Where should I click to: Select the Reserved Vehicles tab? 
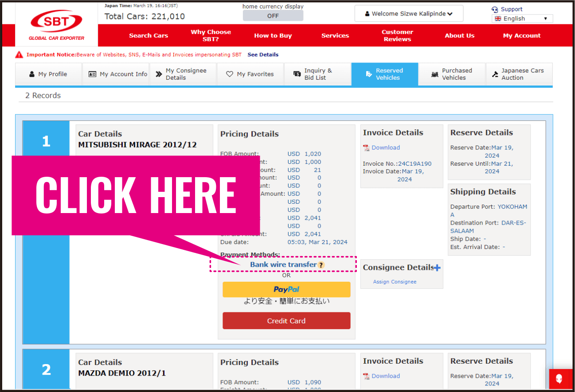click(385, 74)
